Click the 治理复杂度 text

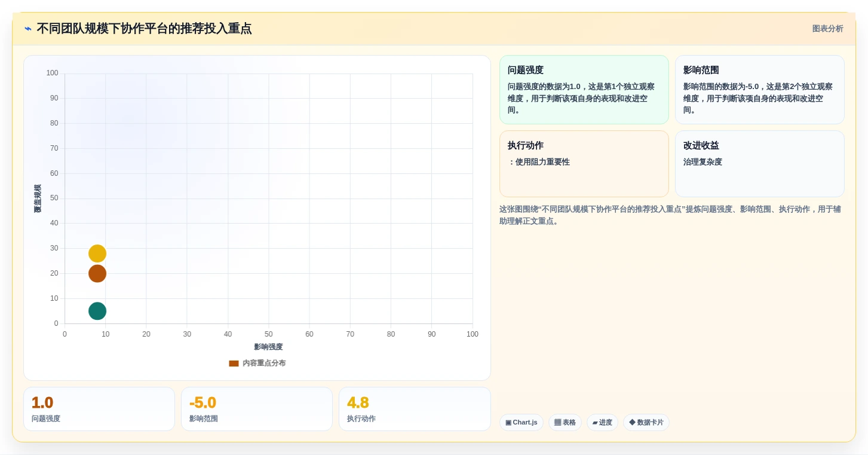click(703, 162)
